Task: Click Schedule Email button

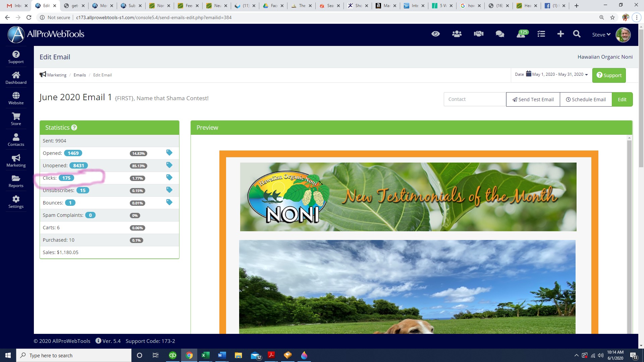Action: [586, 99]
